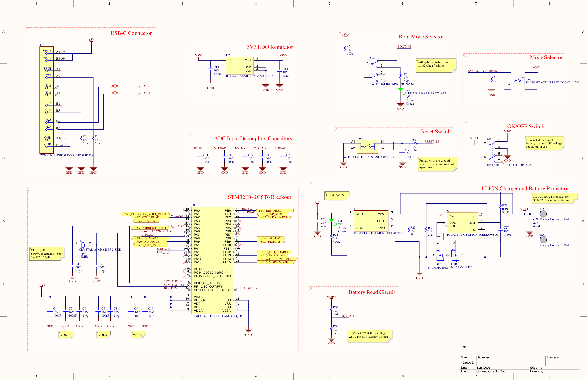Click the BAT + battery connector pad
588x381 pixels.
544,214
